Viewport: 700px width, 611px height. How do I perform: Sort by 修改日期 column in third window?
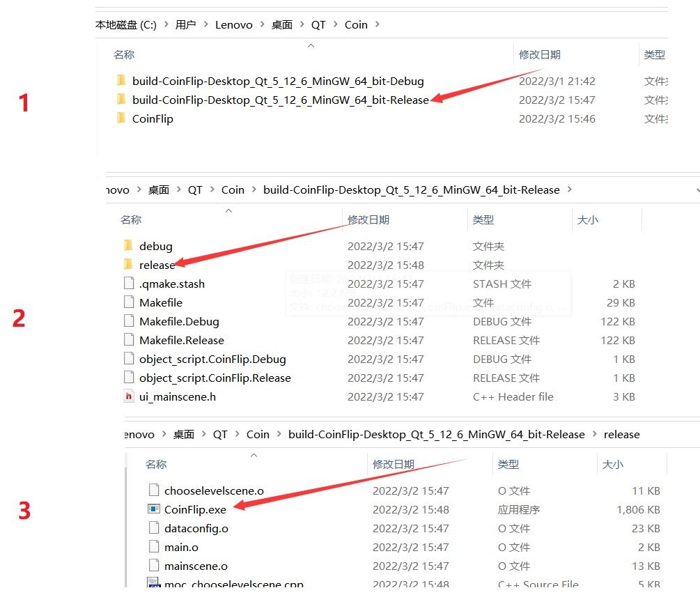(394, 464)
